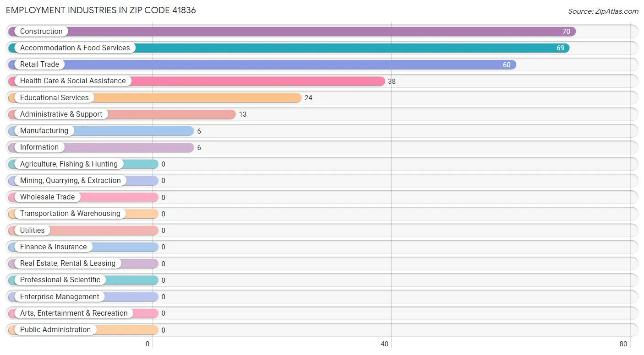Click the Administrative & Support label
The height and width of the screenshot is (355, 644).
(61, 114)
